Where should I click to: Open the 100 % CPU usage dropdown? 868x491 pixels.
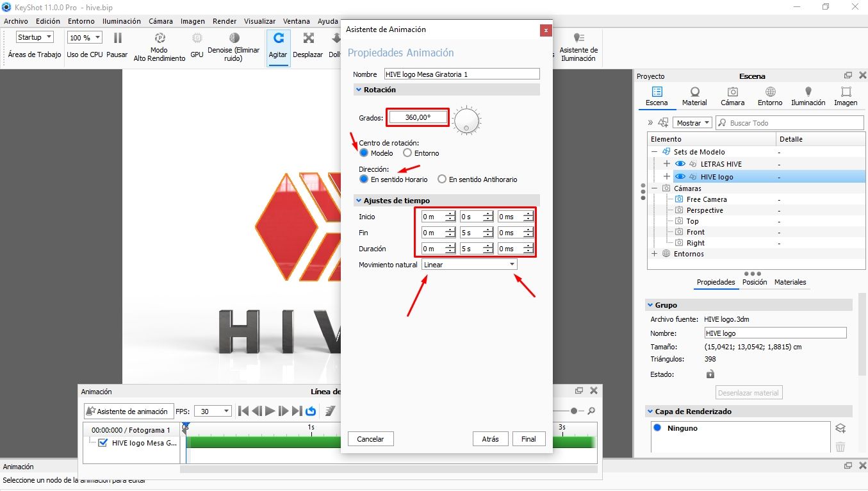84,37
